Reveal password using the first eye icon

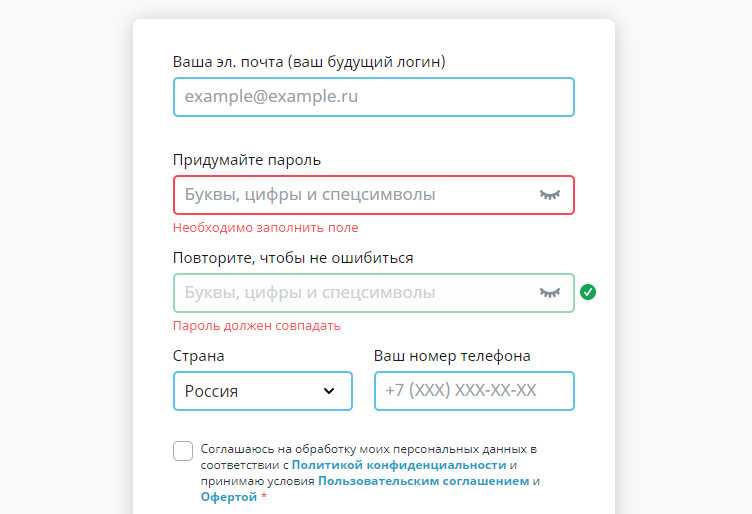point(550,195)
